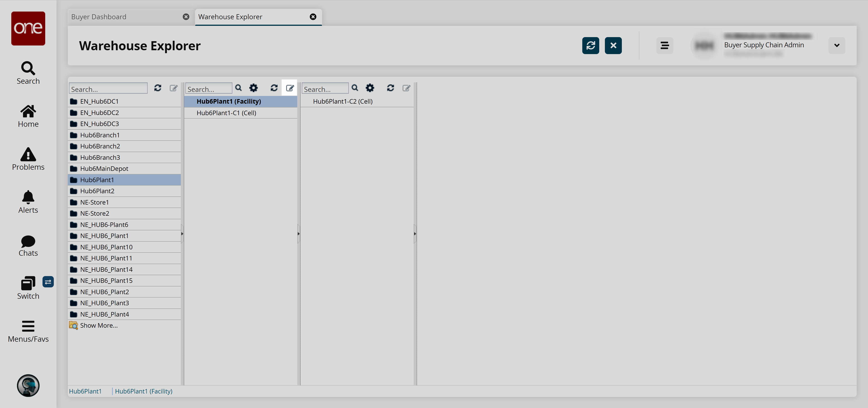868x408 pixels.
Task: Expand the user role dropdown arrow
Action: coord(837,45)
